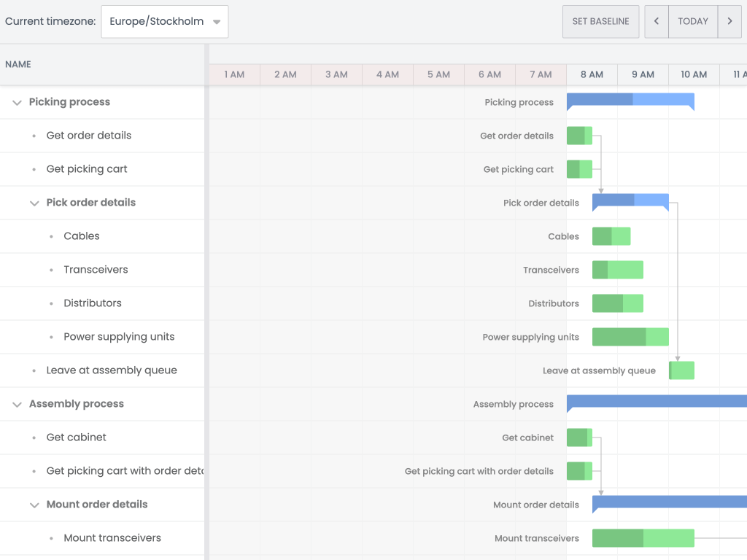The image size is (747, 560).
Task: Click the Power supplying units task bar
Action: [x=630, y=337]
